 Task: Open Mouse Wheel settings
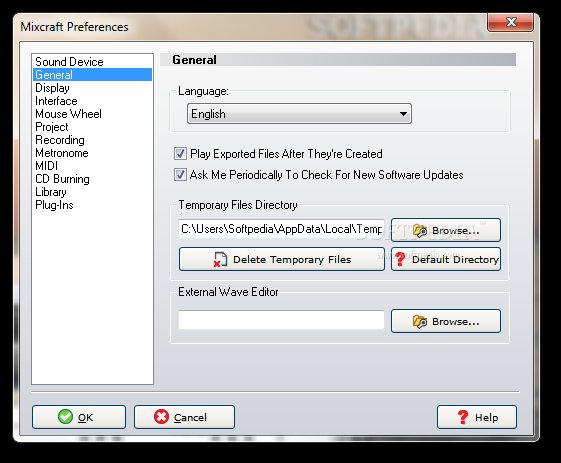tap(92, 114)
